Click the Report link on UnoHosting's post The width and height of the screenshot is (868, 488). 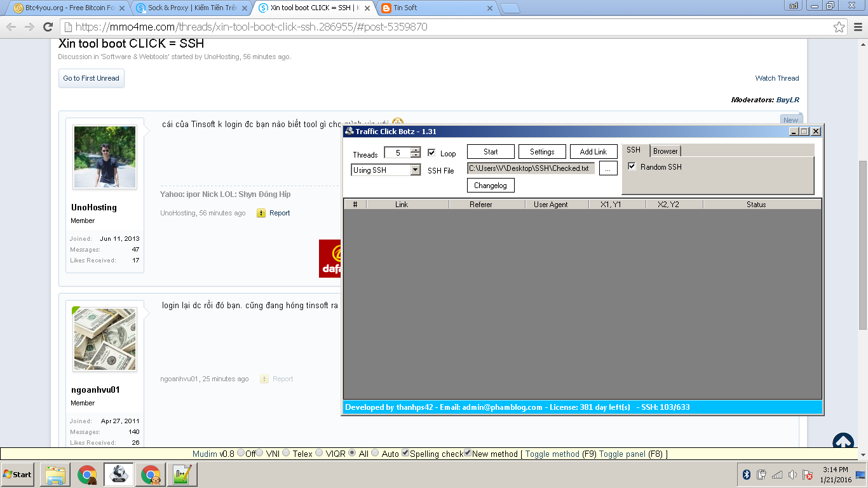280,213
